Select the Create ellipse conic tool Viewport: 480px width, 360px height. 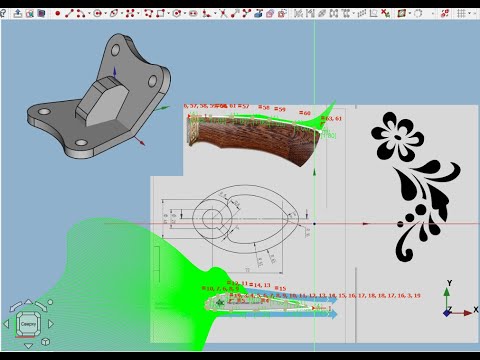(114, 14)
